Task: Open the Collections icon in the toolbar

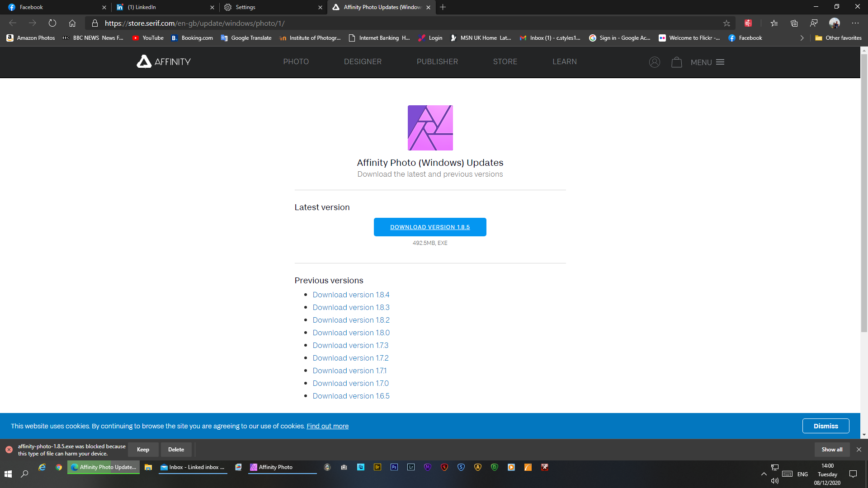Action: pyautogui.click(x=794, y=23)
